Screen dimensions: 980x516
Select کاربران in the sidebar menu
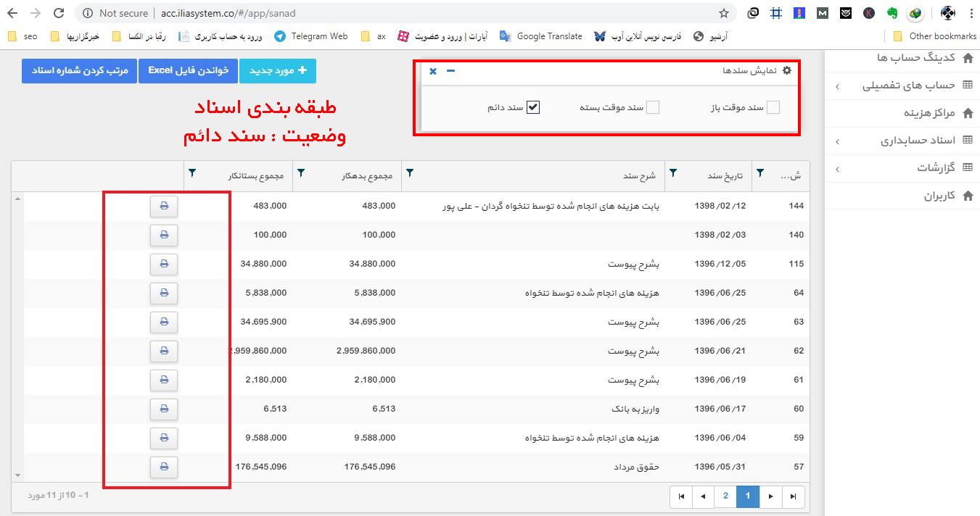936,196
